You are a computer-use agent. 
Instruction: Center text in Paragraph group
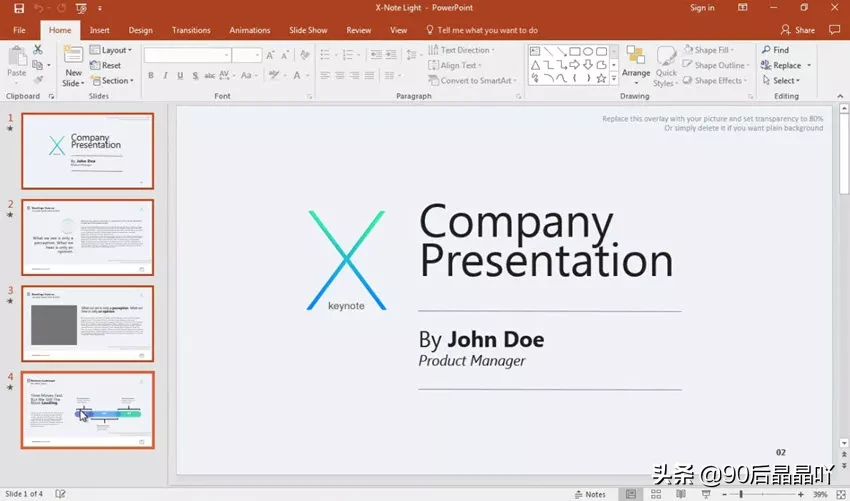[x=339, y=75]
